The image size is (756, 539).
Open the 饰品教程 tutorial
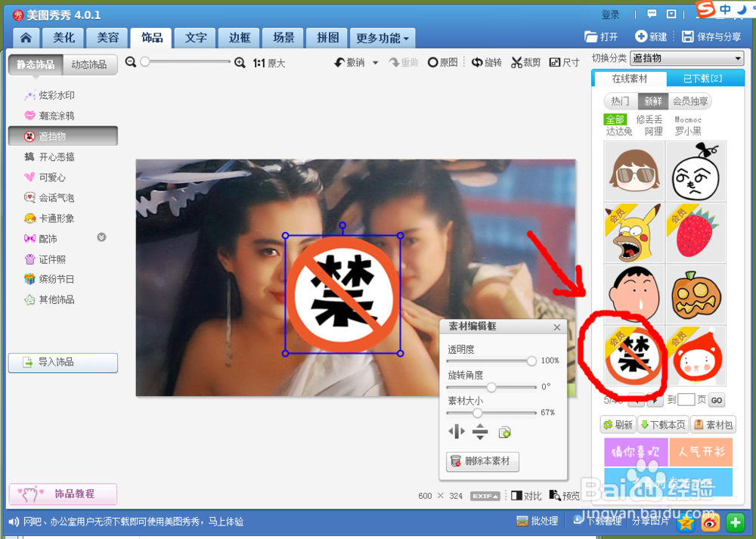pos(63,494)
